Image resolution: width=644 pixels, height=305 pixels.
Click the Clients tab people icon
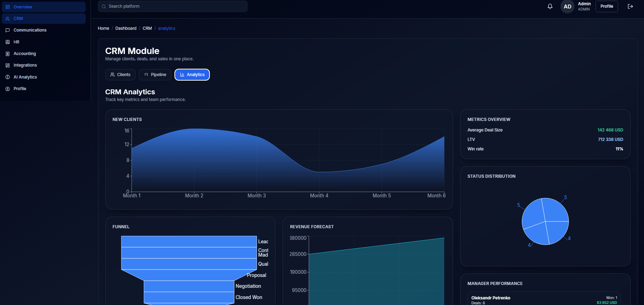point(112,75)
